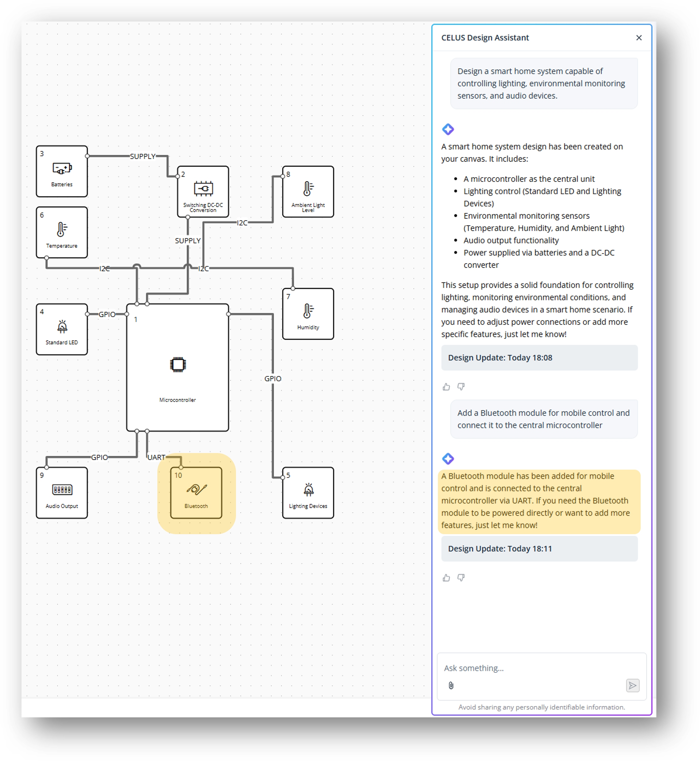The image size is (700, 761).
Task: Type in the Ask something input field
Action: click(538, 668)
